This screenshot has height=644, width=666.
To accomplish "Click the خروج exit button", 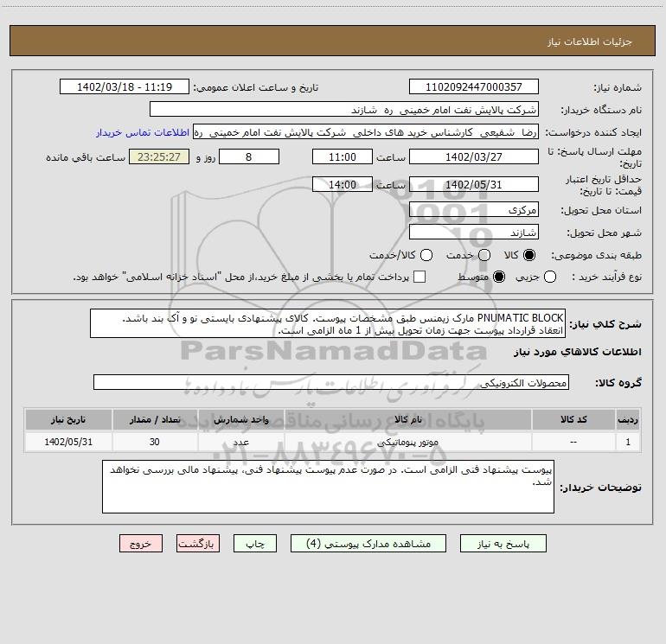I will pos(141,544).
